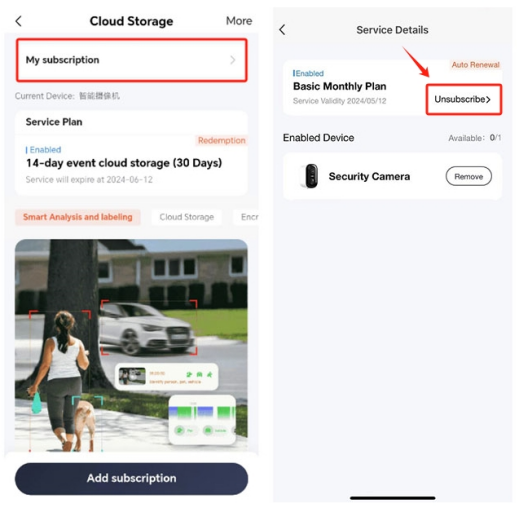Open the Basic Monthly Plan card
Viewport: 519px width, 508px height.
coord(354,88)
